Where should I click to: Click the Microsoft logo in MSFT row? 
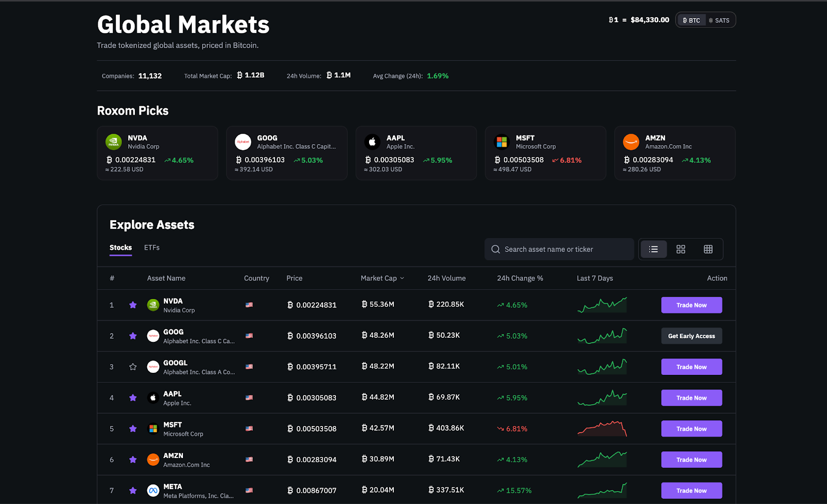tap(153, 429)
